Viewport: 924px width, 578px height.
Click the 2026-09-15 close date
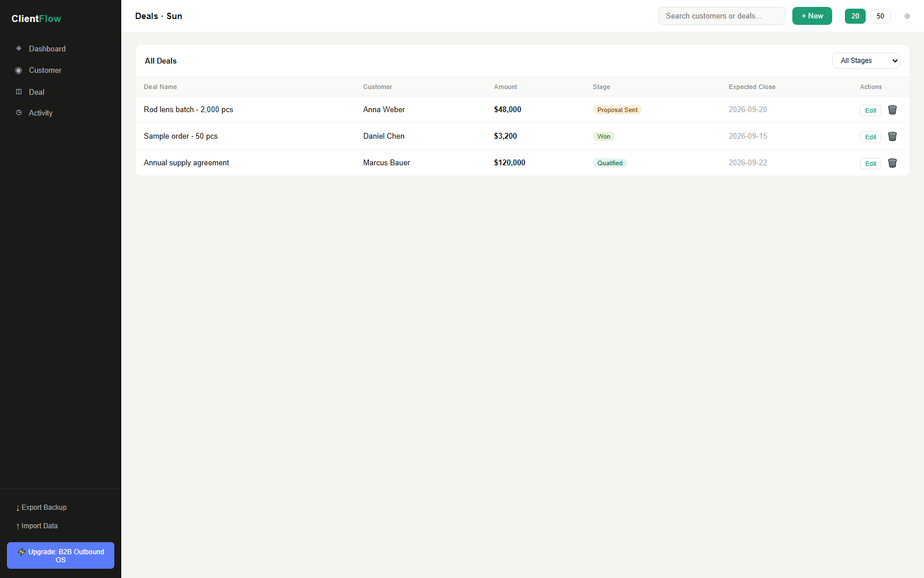click(748, 136)
